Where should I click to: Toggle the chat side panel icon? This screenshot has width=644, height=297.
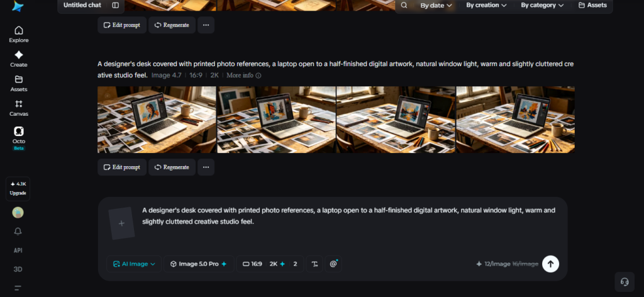pyautogui.click(x=116, y=5)
